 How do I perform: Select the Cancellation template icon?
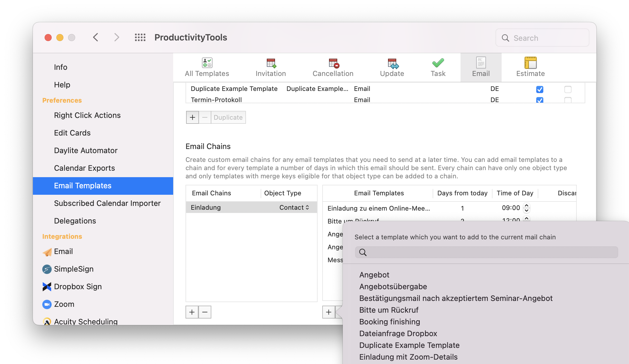point(333,63)
